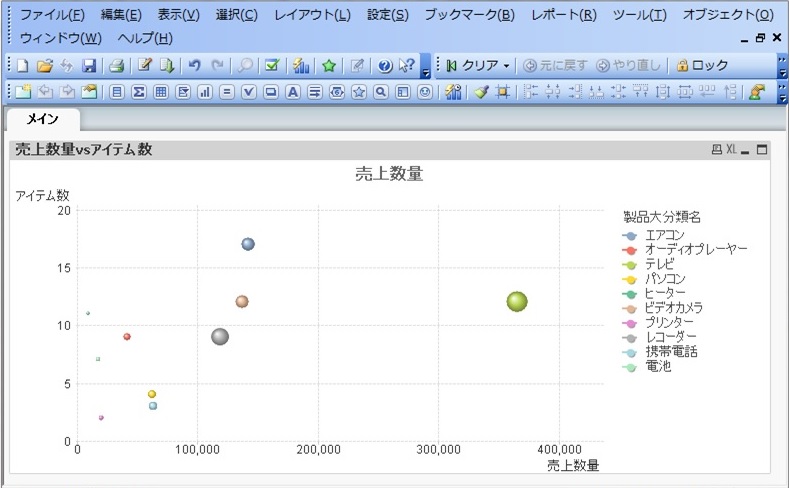Viewport: 789px width, 488px height.
Task: Create a Search Object with the magnifier icon
Action: (x=381, y=92)
